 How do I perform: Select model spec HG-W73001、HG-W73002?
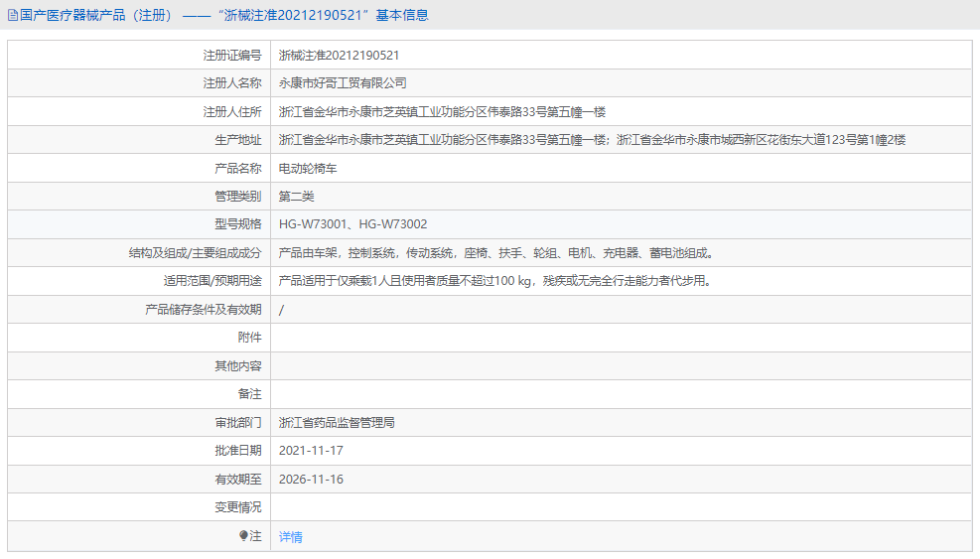pyautogui.click(x=353, y=223)
